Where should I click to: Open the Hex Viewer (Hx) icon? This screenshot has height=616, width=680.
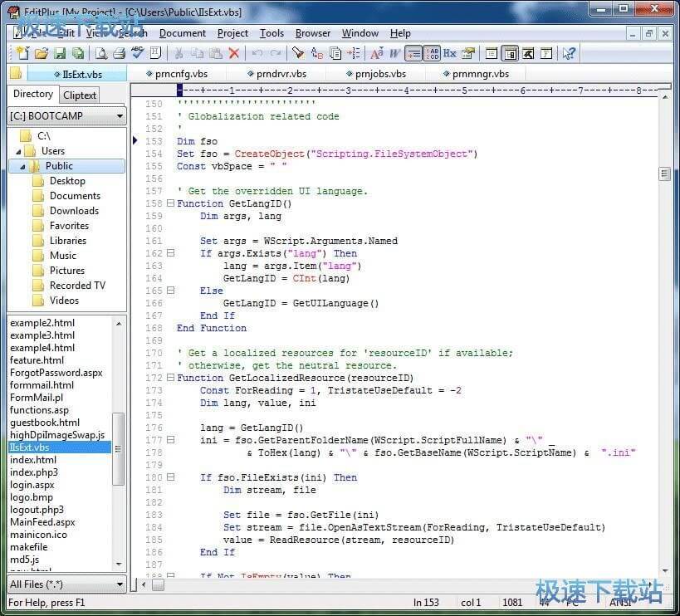[x=449, y=53]
